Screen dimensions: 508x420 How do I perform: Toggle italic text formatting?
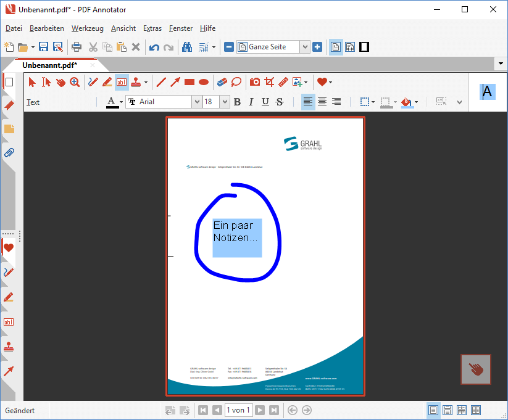tap(251, 102)
